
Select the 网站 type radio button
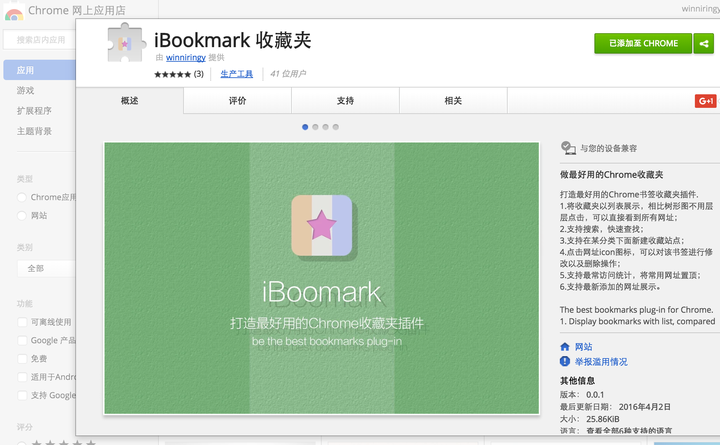(22, 216)
